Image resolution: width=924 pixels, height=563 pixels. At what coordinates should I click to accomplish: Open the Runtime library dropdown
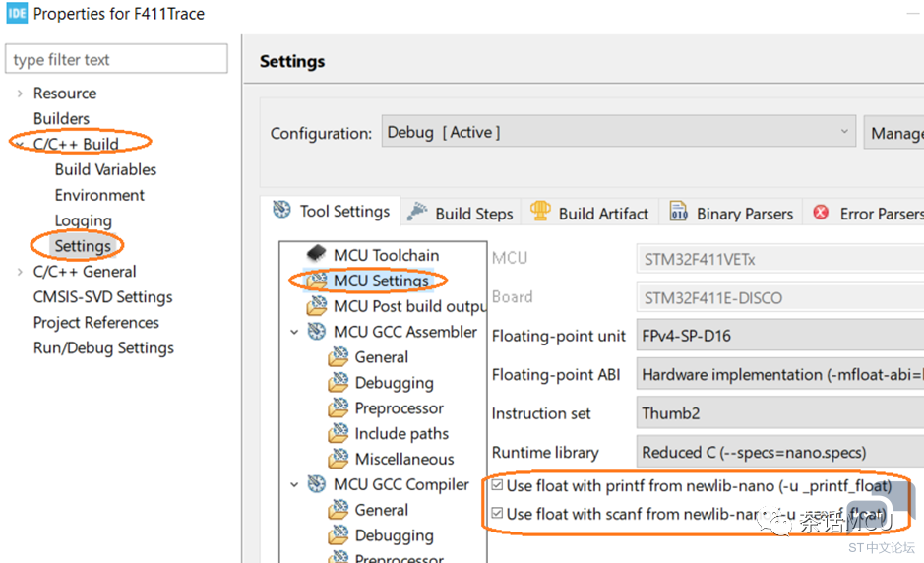coord(780,452)
